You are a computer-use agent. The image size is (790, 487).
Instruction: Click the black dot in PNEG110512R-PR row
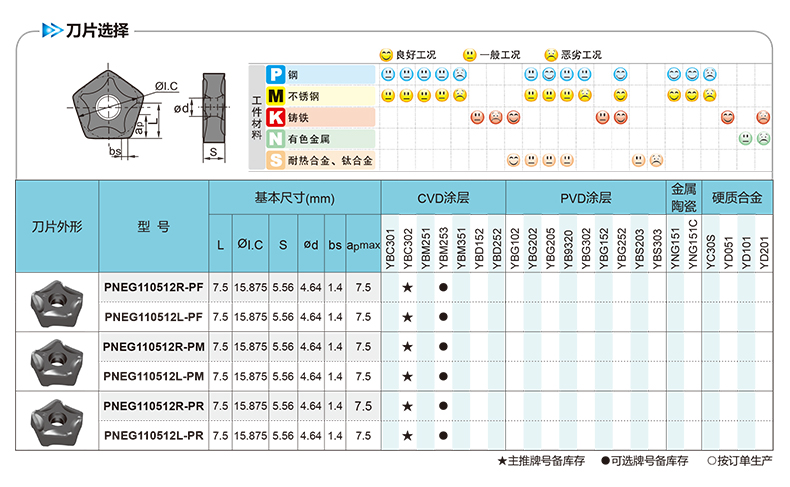(443, 406)
